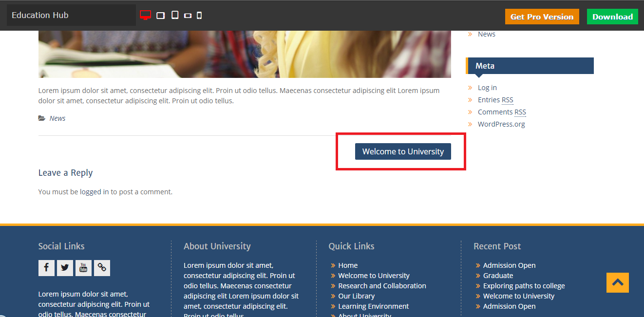Open the Comments RSS link
Image resolution: width=644 pixels, height=317 pixels.
[502, 112]
